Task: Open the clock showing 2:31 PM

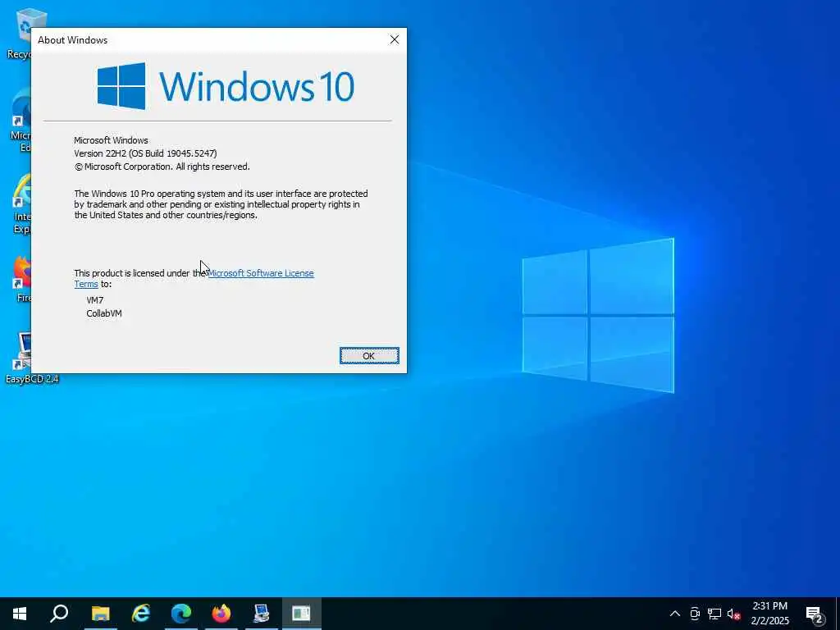Action: (769, 614)
